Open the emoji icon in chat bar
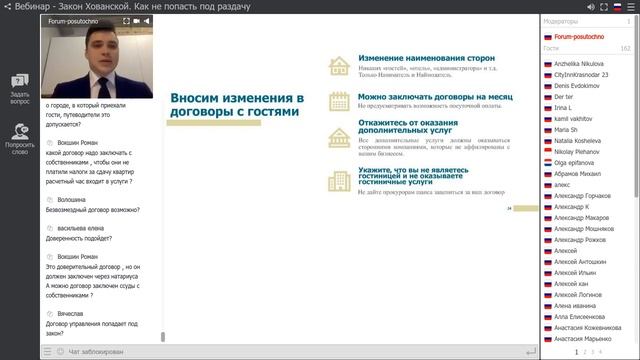This screenshot has height=360, width=640. [60, 351]
